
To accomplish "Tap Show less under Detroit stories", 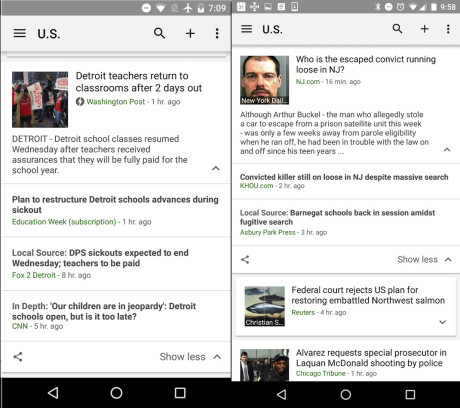I will tap(190, 357).
